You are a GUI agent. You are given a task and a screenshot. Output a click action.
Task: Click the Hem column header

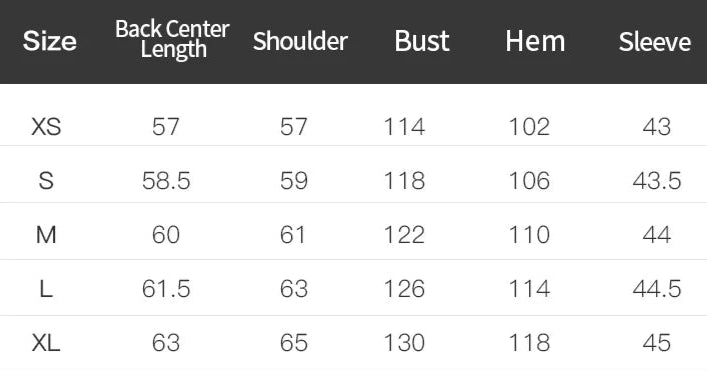pos(535,41)
